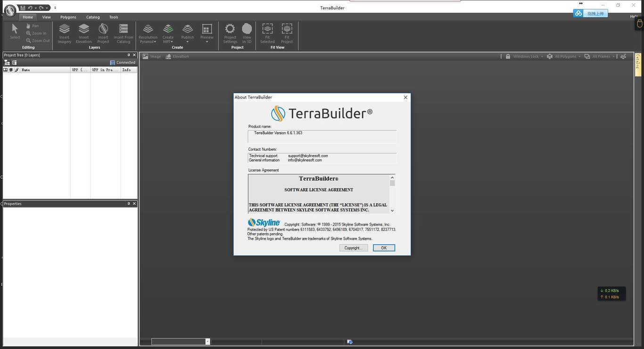This screenshot has height=349, width=644.
Task: Click support@skylinesoft.com text
Action: [308, 155]
